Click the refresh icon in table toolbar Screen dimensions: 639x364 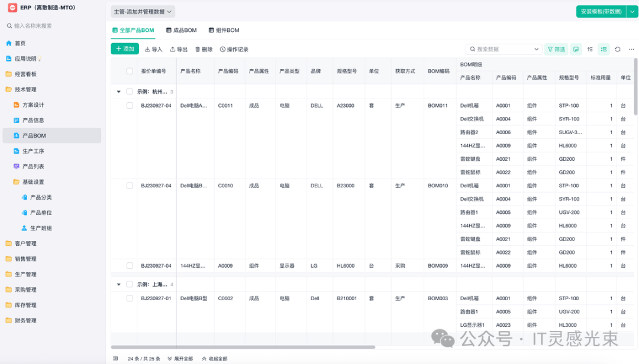click(618, 50)
